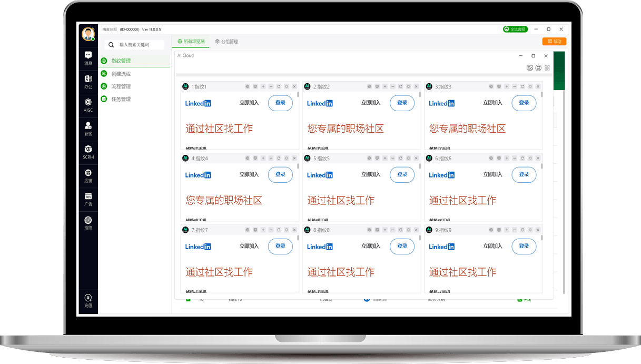This screenshot has height=364, width=641.
Task: Click 立即加入 link in 指纹4 panel
Action: point(249,174)
